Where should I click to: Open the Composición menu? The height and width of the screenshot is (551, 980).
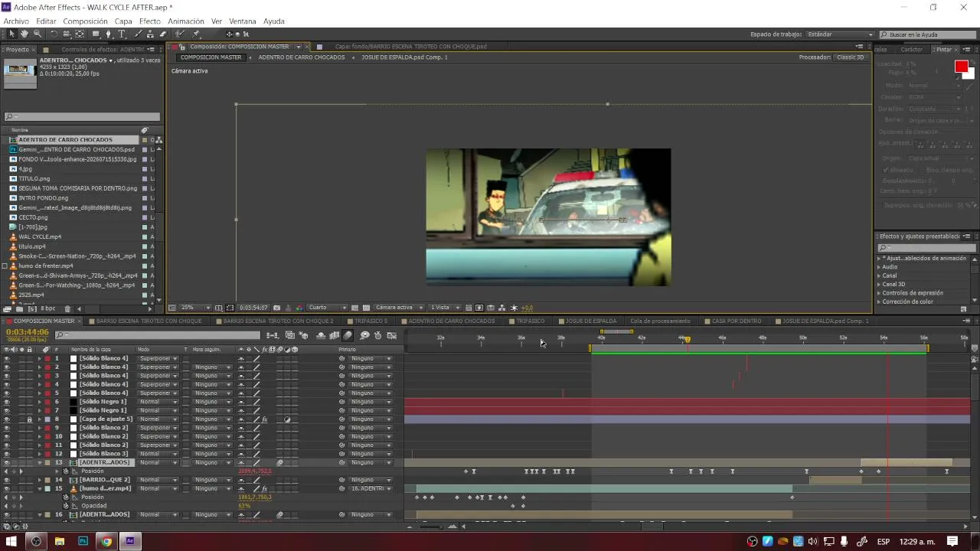click(x=85, y=21)
